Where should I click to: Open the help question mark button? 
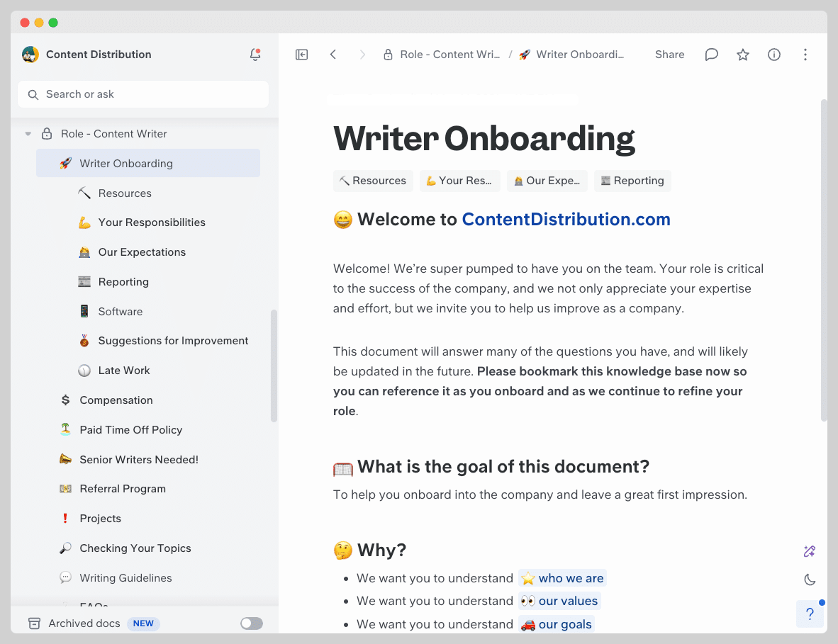pyautogui.click(x=810, y=614)
